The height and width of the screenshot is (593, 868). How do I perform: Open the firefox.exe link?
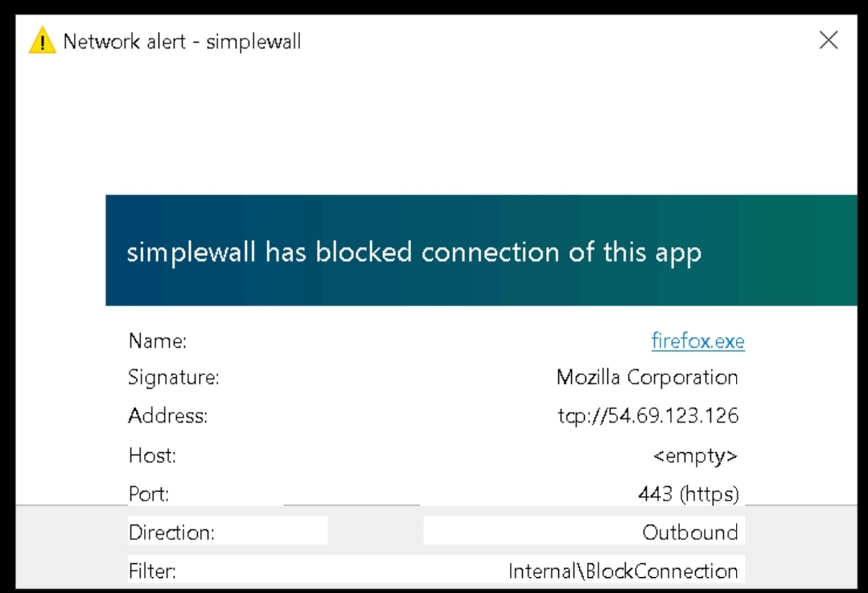tap(697, 340)
